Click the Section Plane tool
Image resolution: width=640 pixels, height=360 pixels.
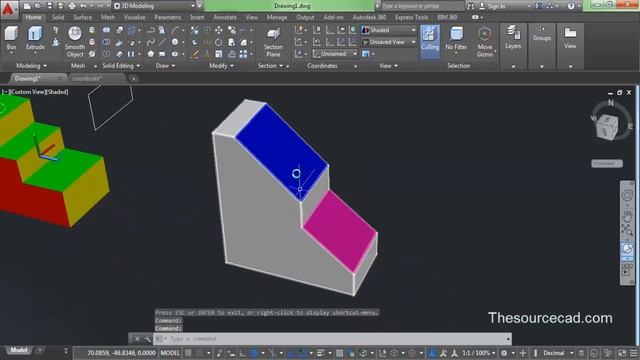273,42
